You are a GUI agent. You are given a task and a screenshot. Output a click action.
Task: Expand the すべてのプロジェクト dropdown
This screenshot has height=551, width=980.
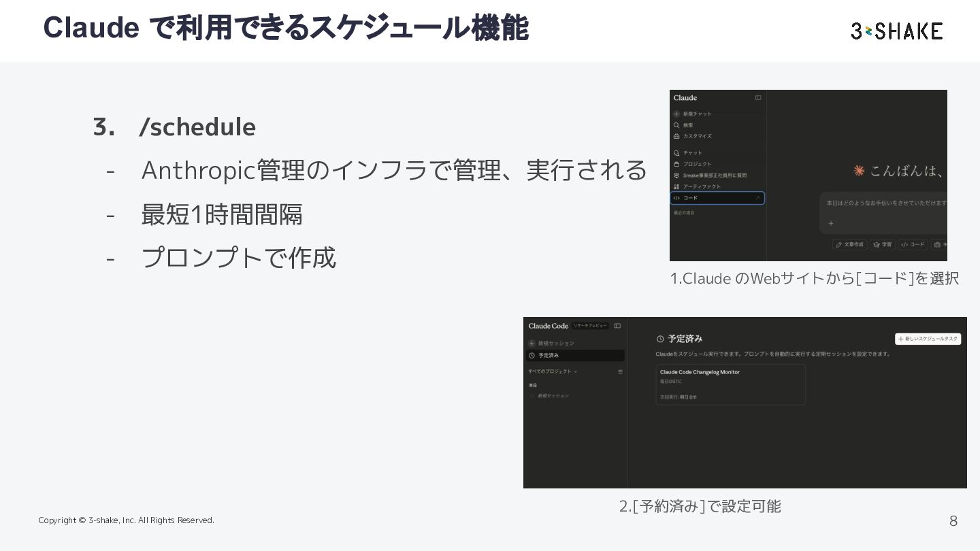click(553, 371)
